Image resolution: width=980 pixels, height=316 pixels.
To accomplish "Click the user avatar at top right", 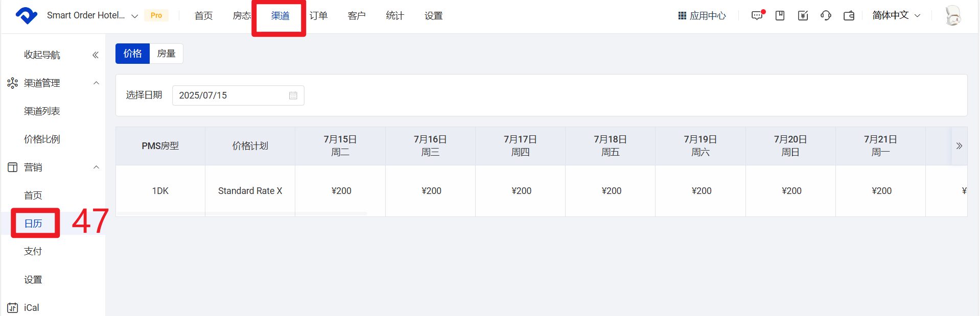I will [x=952, y=16].
